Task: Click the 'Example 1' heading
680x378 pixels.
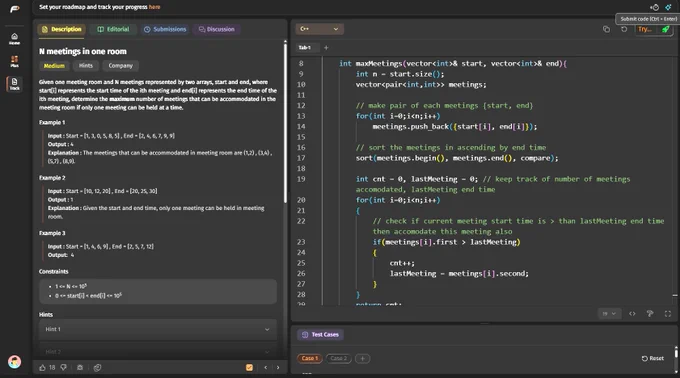Action: (x=52, y=123)
